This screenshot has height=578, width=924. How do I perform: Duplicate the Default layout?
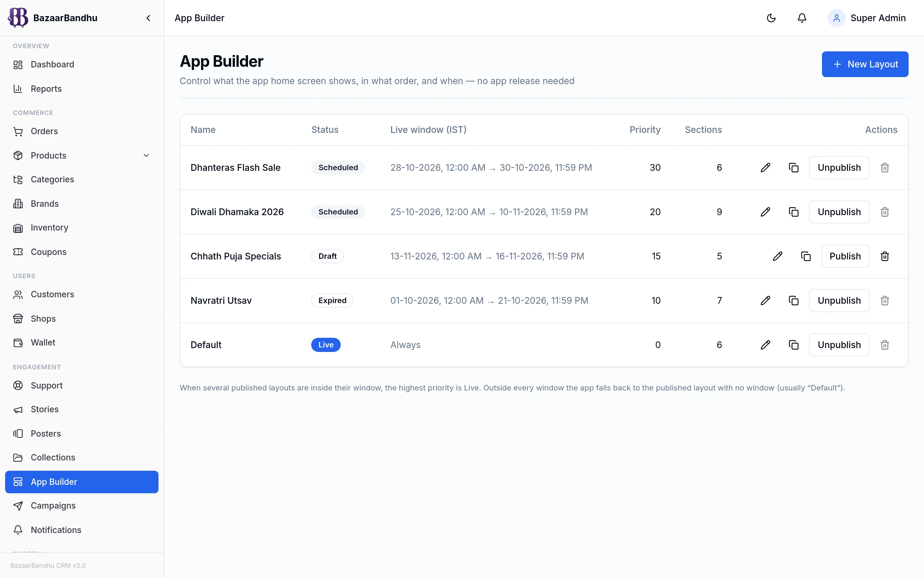point(793,345)
